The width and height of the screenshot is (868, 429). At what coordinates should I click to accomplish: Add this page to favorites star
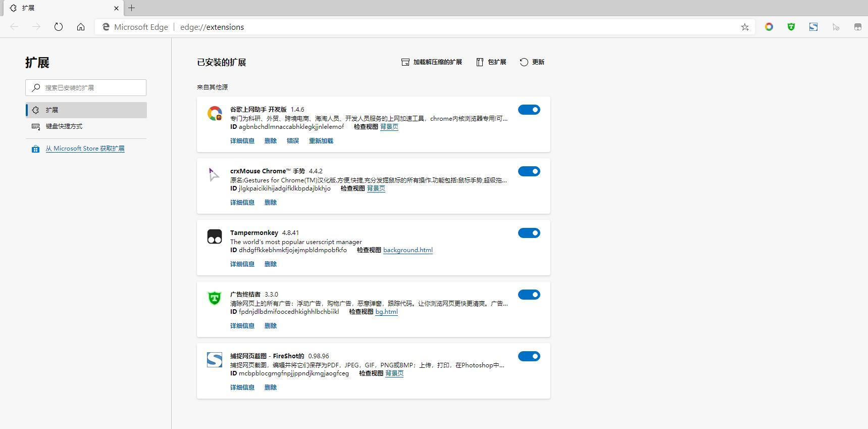tap(745, 27)
